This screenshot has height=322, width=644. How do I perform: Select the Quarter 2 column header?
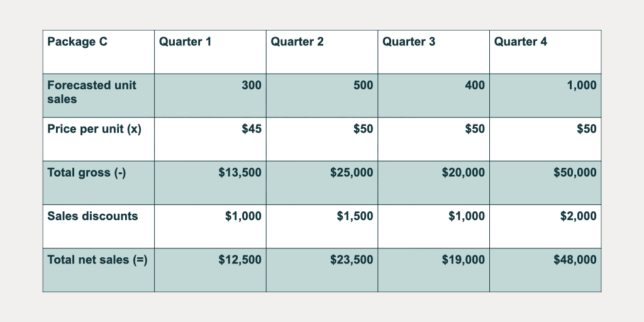(297, 42)
